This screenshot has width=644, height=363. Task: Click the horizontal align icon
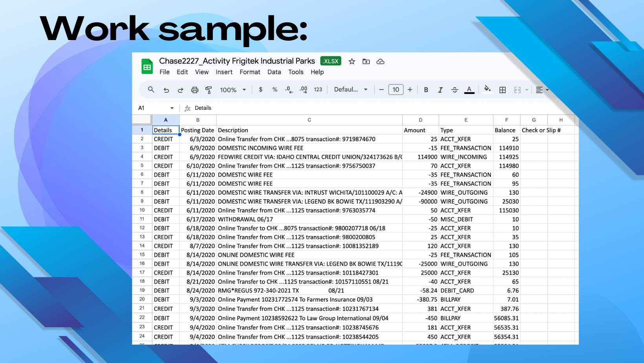click(539, 90)
